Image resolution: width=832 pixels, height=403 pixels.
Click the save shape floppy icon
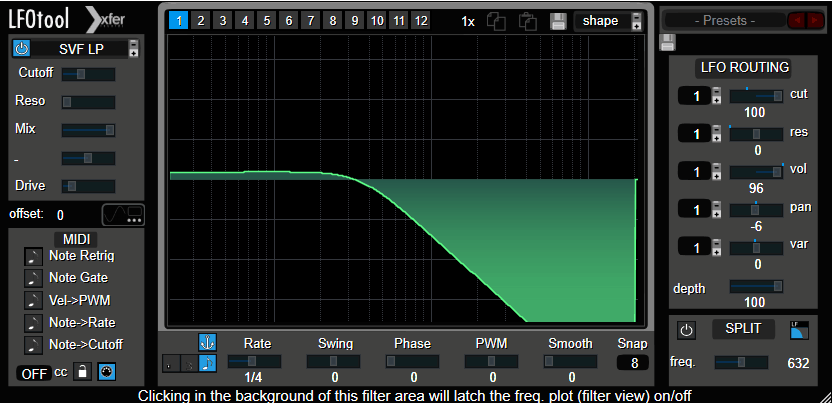pos(558,22)
